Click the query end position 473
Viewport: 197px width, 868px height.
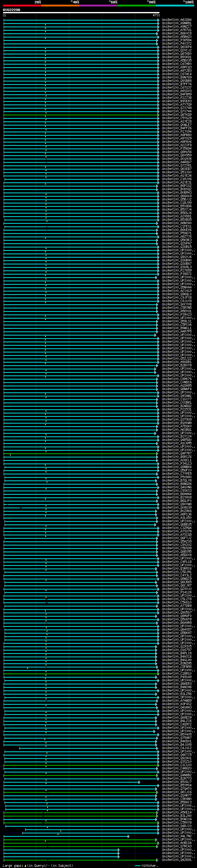(x=155, y=15)
